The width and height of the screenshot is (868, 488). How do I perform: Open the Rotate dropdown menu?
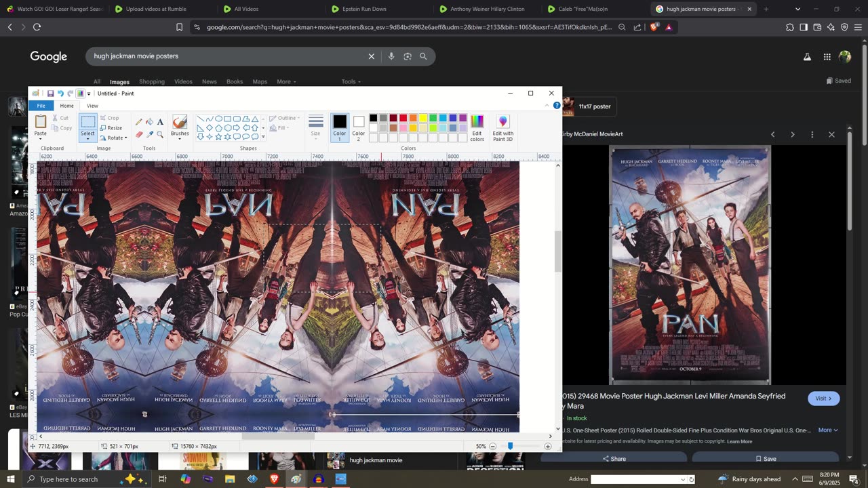[113, 138]
